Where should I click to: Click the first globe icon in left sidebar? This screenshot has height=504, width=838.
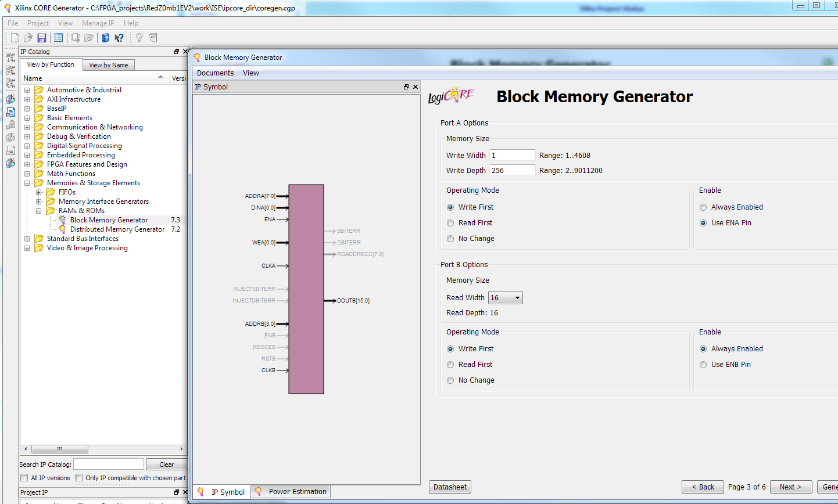click(x=10, y=99)
